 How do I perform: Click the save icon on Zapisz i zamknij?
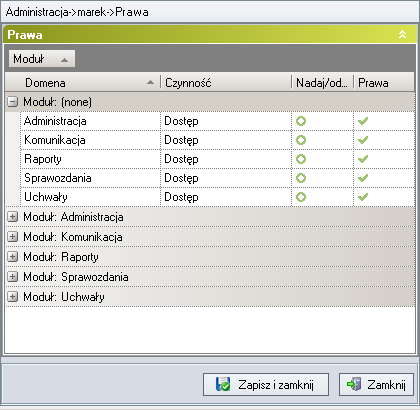point(223,384)
